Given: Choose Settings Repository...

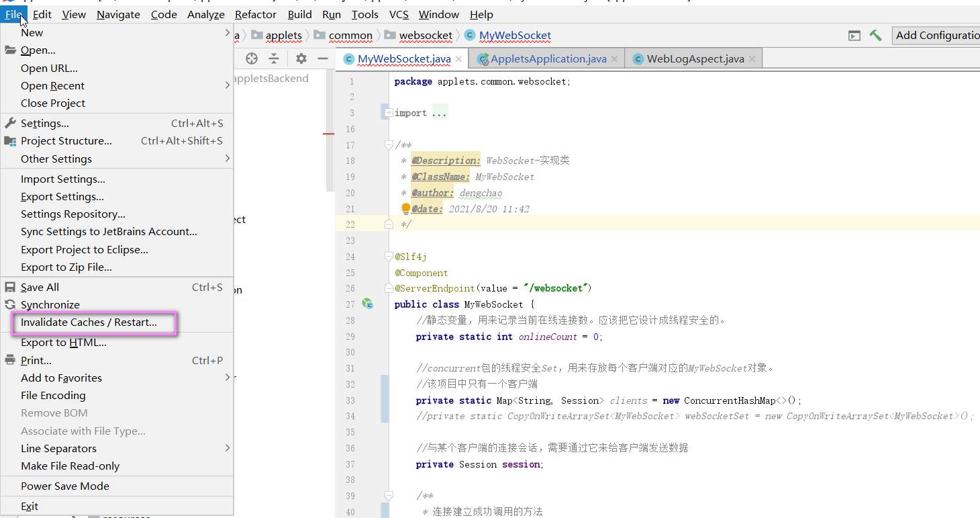Looking at the screenshot, I should click(117, 214).
